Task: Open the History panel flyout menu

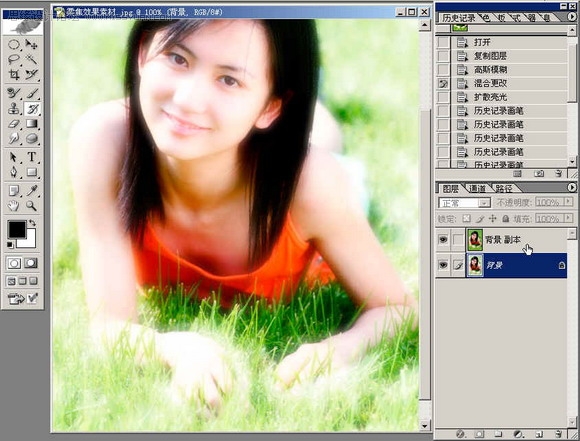Action: point(572,17)
